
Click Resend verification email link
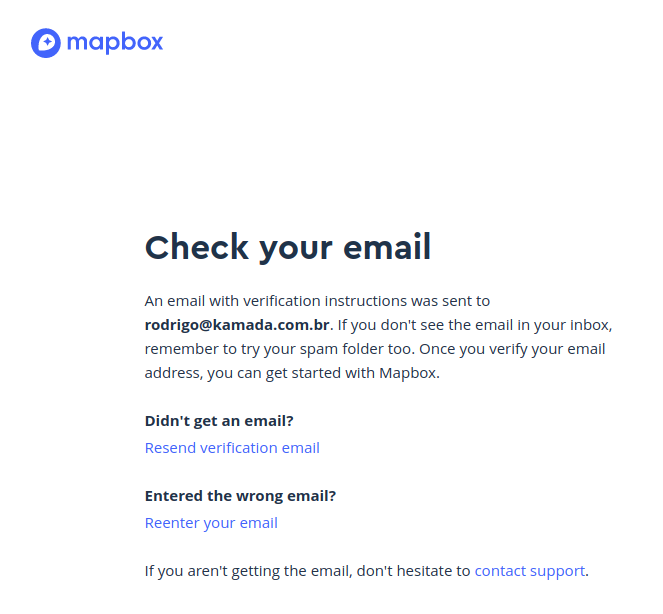click(232, 448)
